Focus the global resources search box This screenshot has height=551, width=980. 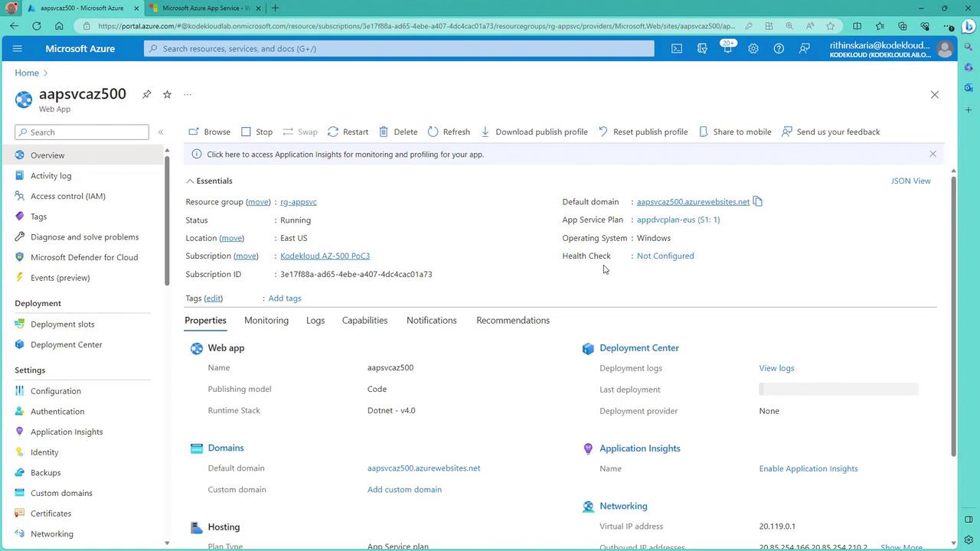point(399,48)
